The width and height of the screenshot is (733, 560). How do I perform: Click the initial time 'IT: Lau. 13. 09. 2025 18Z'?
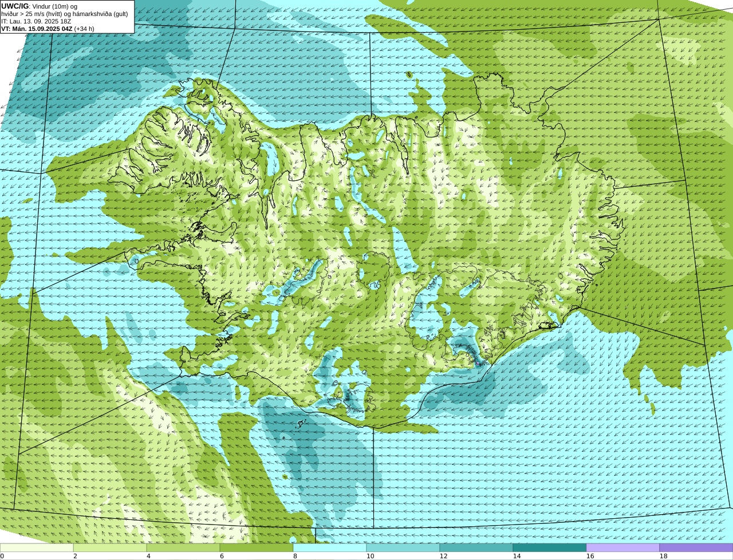pyautogui.click(x=37, y=21)
